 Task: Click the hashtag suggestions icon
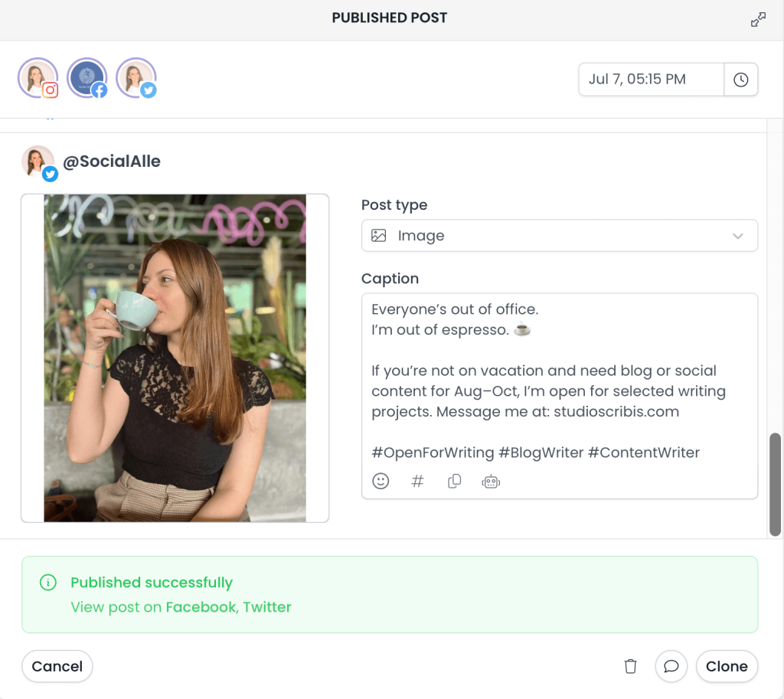pos(417,481)
